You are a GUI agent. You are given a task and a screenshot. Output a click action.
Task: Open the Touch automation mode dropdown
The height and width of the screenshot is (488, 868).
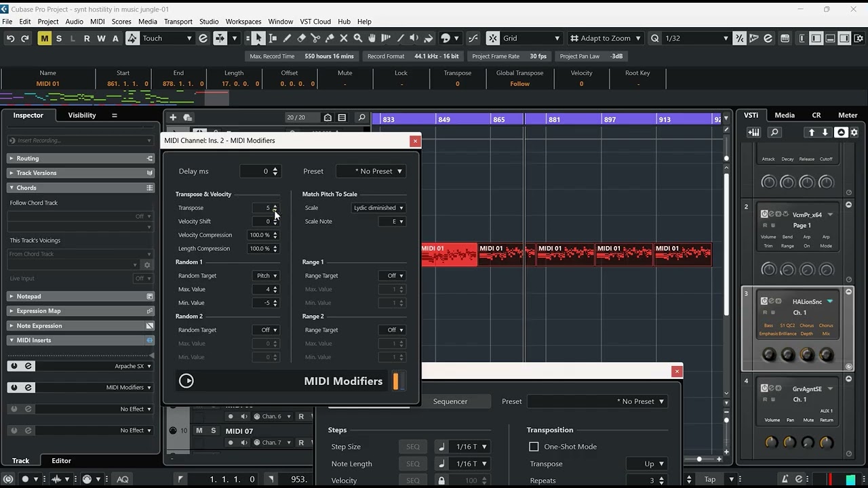point(167,39)
